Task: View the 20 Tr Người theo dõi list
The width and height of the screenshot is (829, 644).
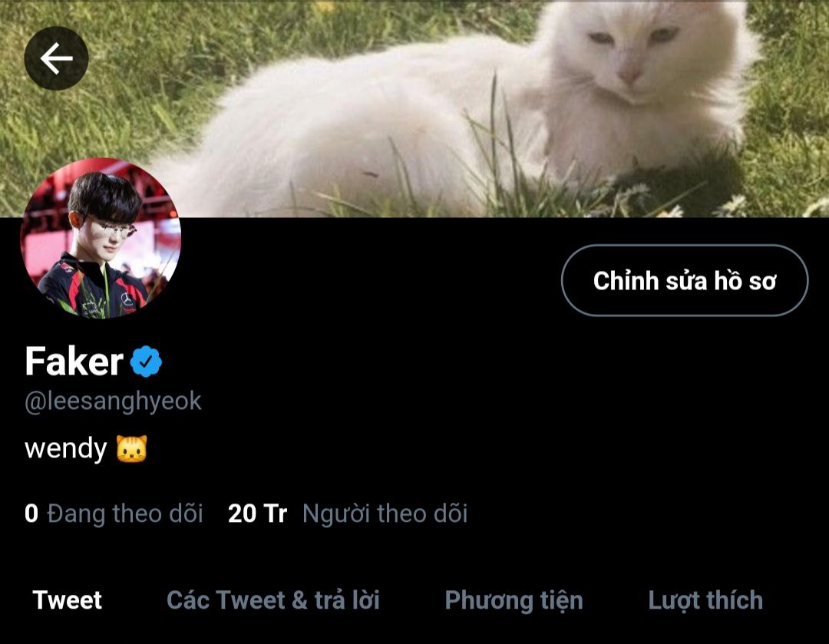Action: 348,514
